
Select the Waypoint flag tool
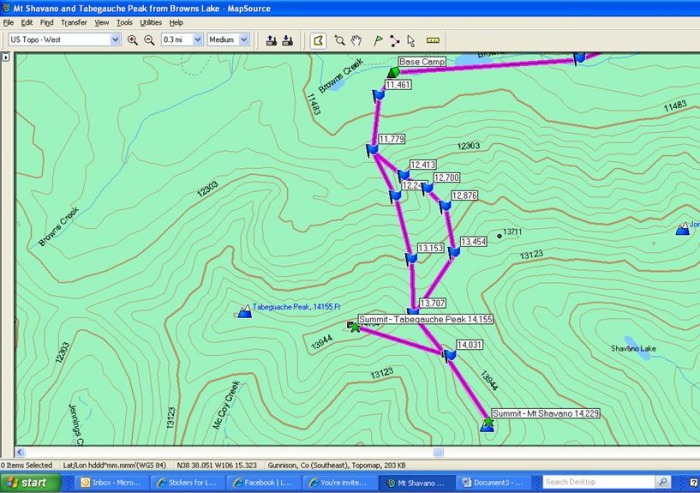pyautogui.click(x=378, y=41)
